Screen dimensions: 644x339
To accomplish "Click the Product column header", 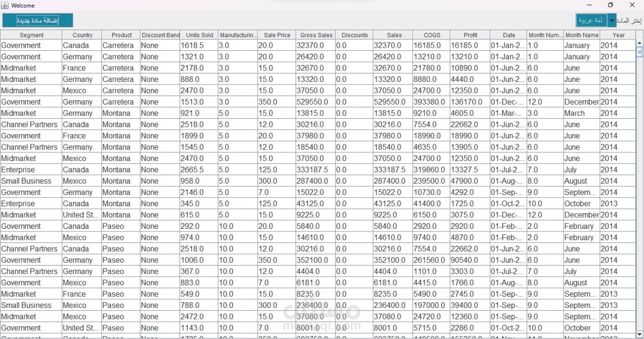I will [121, 35].
